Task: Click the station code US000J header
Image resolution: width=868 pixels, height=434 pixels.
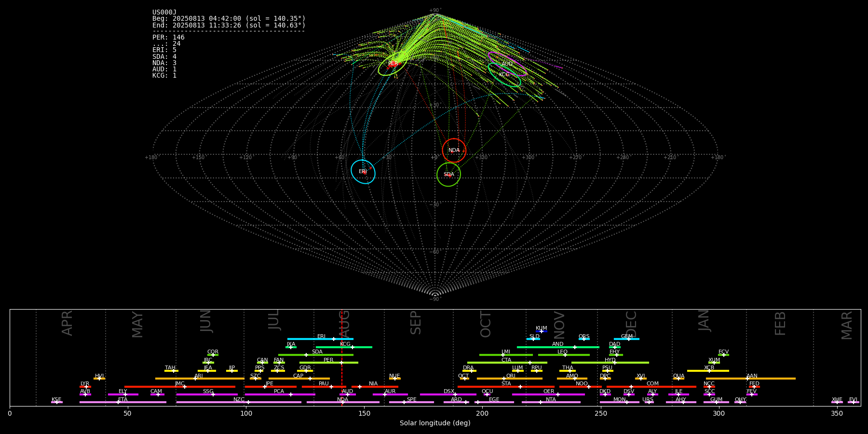Action: (x=164, y=13)
